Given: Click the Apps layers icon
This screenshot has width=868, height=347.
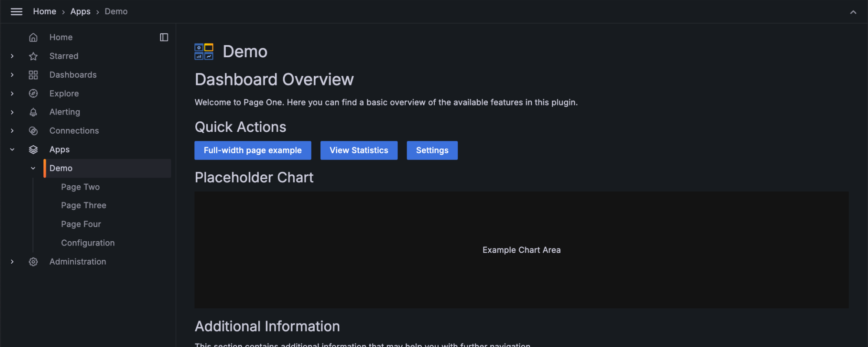Looking at the screenshot, I should pos(33,149).
